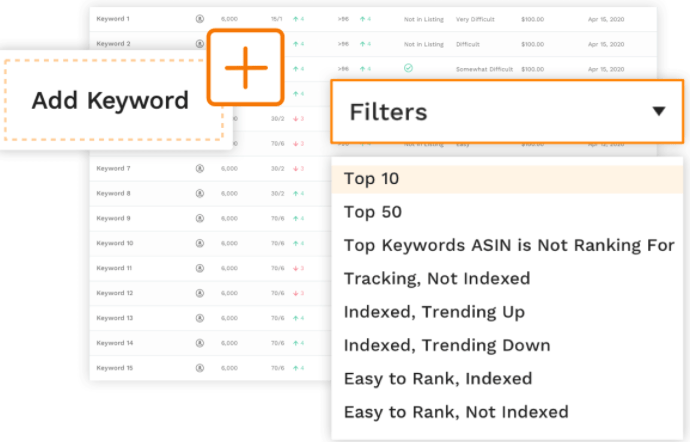The height and width of the screenshot is (442, 690).
Task: Click the Apr 15, 2020 date in Keyword 1 row
Action: coord(606,19)
